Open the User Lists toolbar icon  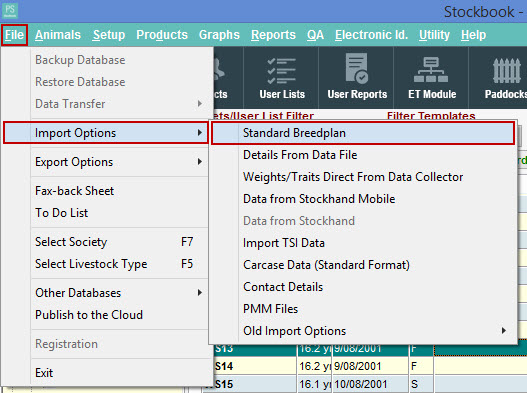pos(282,78)
